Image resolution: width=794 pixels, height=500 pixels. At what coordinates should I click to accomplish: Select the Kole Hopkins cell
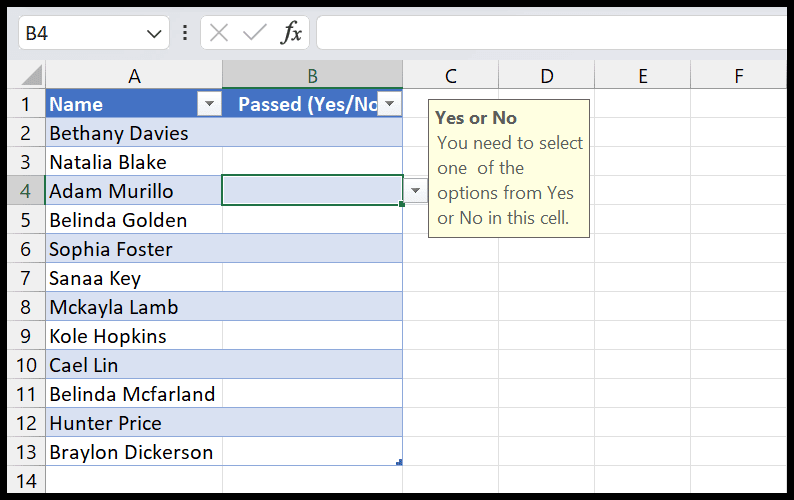tap(134, 336)
